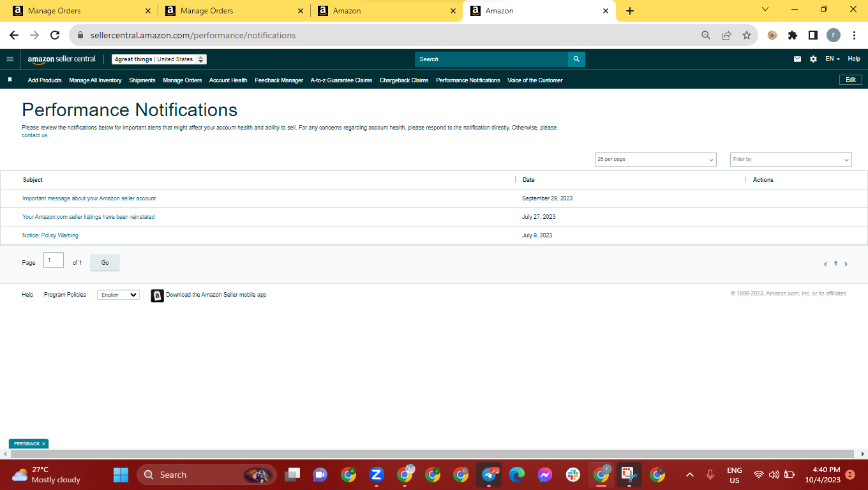Open Manage All Inventory
The width and height of the screenshot is (868, 490).
pyautogui.click(x=95, y=80)
